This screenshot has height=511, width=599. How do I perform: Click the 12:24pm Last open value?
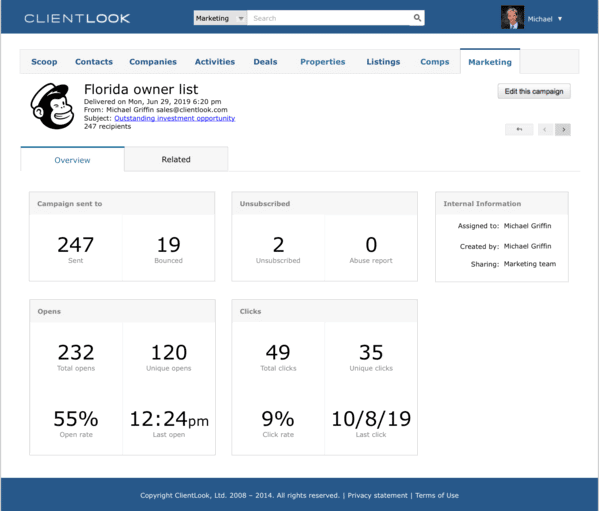tap(169, 419)
